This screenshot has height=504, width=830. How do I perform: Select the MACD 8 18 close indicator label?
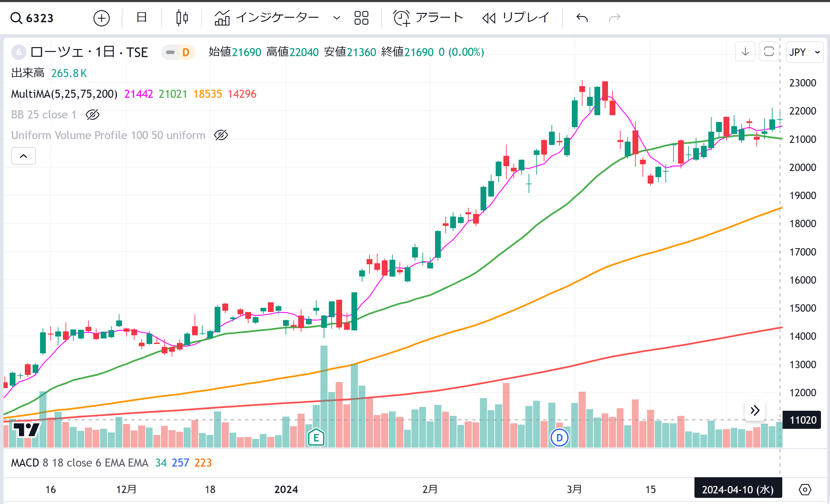(79, 463)
